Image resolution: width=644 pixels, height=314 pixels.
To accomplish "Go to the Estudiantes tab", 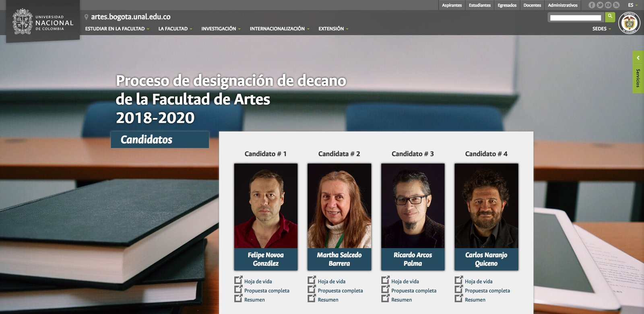I will pos(480,5).
